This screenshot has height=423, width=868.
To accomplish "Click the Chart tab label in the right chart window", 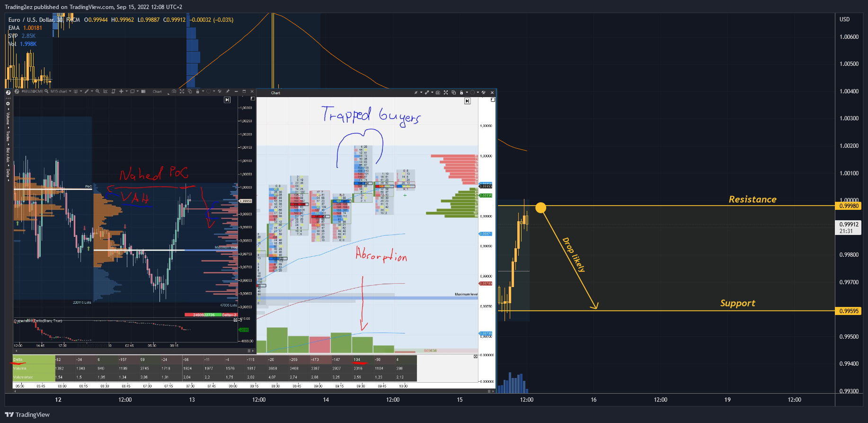I will pos(275,93).
